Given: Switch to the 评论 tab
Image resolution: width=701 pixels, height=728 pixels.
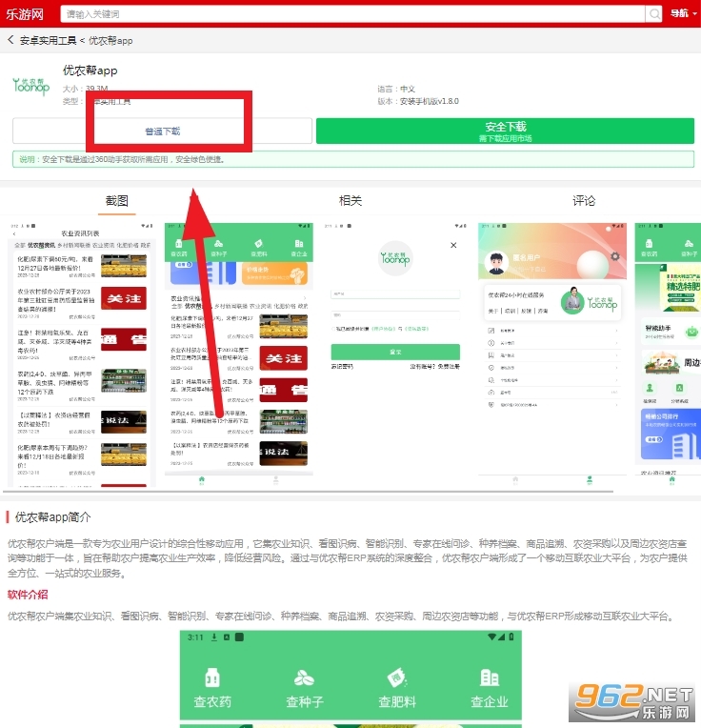Looking at the screenshot, I should (584, 201).
